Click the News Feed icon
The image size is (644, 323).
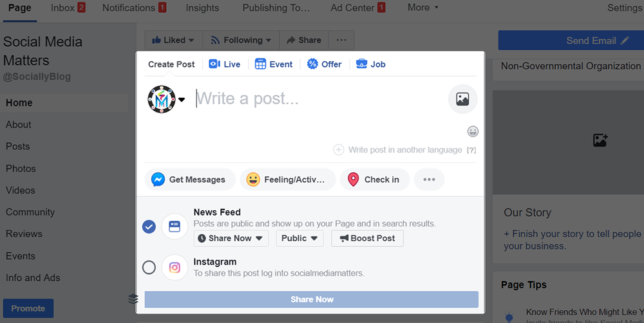click(x=175, y=226)
